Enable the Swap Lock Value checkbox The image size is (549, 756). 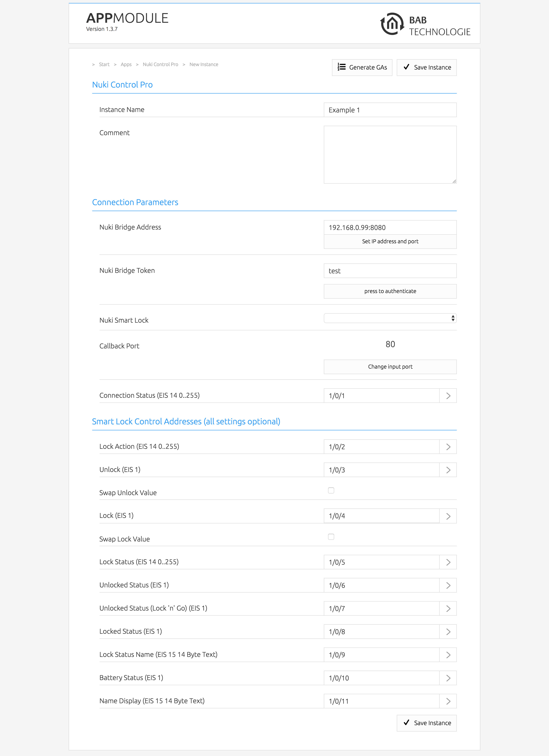point(331,537)
